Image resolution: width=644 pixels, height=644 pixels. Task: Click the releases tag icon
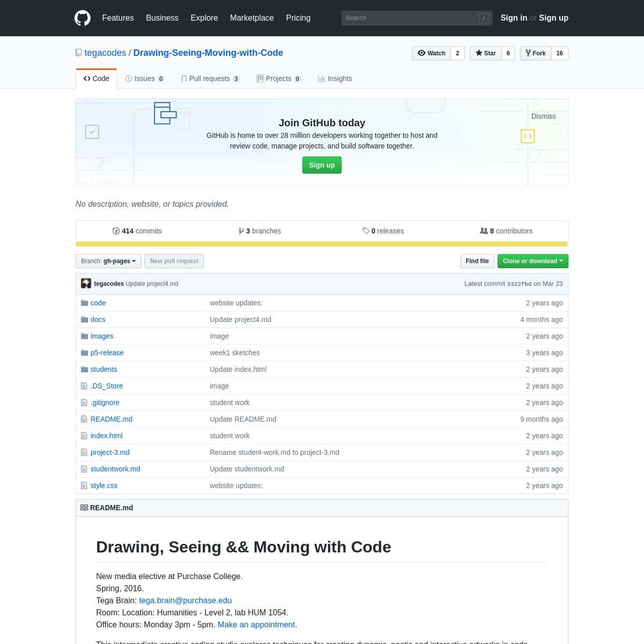(366, 231)
